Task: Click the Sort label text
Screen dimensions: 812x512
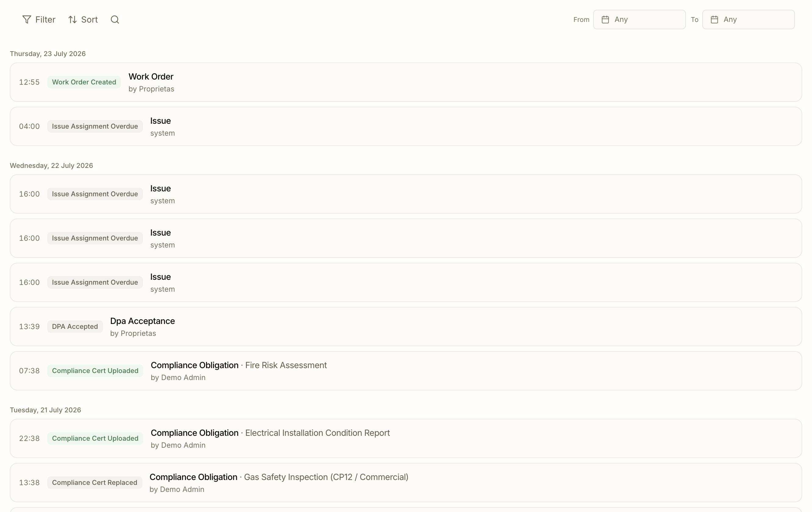Action: (x=89, y=20)
